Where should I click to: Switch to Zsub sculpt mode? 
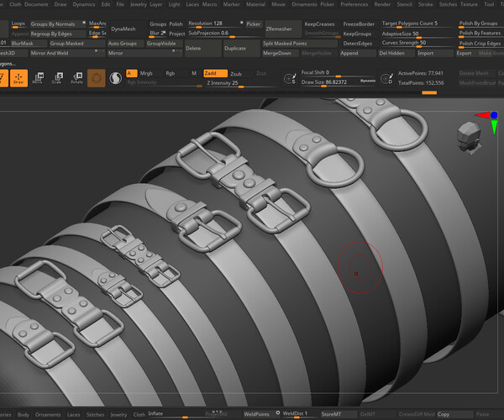tap(236, 74)
